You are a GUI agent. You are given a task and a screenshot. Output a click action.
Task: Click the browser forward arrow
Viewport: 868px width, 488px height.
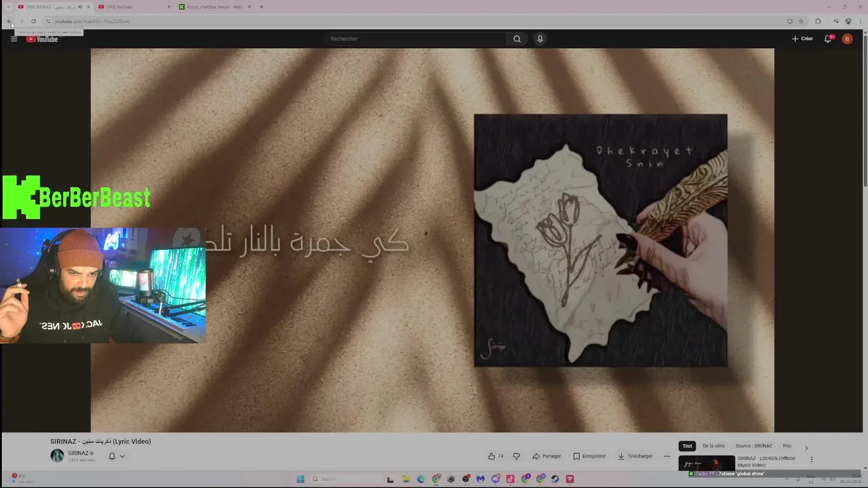coord(21,21)
